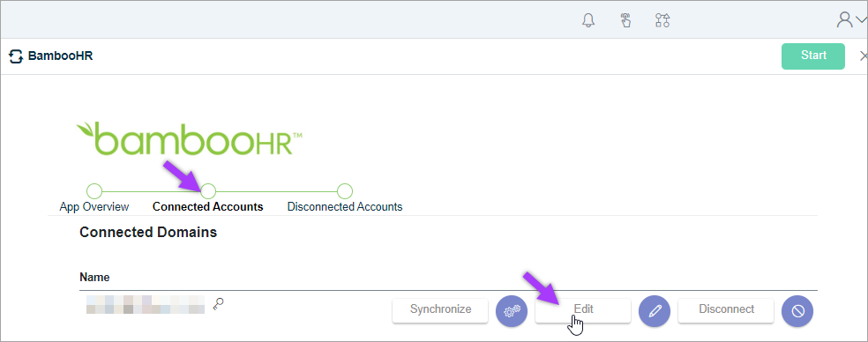Go to the App Overview step
The height and width of the screenshot is (342, 868).
pyautogui.click(x=94, y=207)
